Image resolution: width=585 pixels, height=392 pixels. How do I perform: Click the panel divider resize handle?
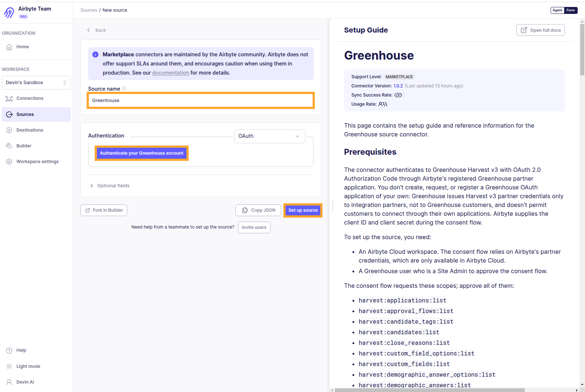coord(332,206)
